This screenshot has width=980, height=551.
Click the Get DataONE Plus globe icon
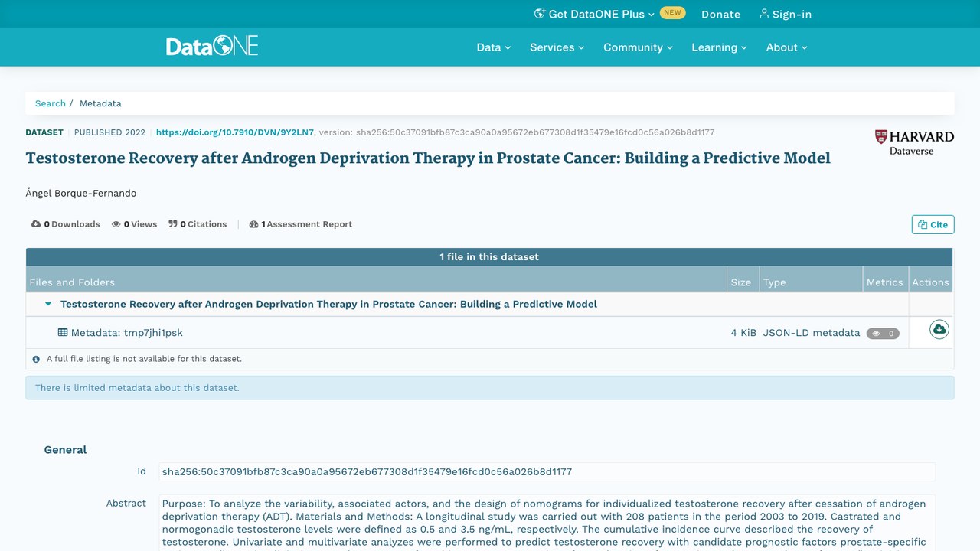point(540,14)
